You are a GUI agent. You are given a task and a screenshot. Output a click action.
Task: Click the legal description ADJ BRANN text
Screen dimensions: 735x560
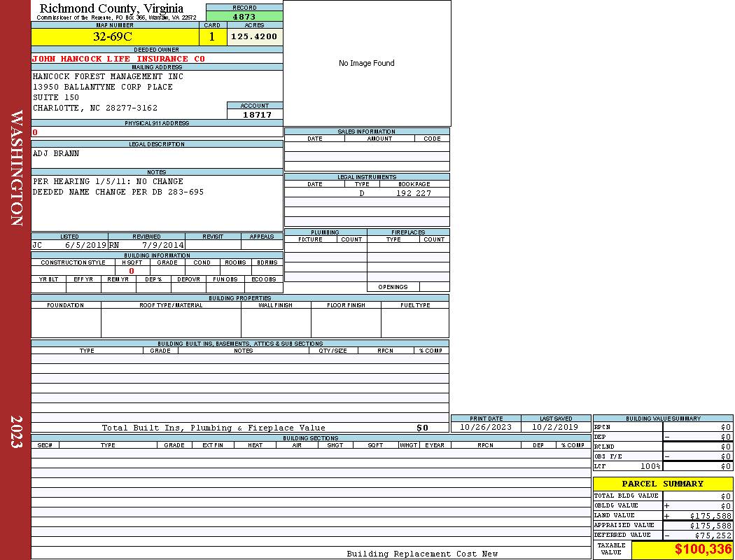(x=56, y=153)
